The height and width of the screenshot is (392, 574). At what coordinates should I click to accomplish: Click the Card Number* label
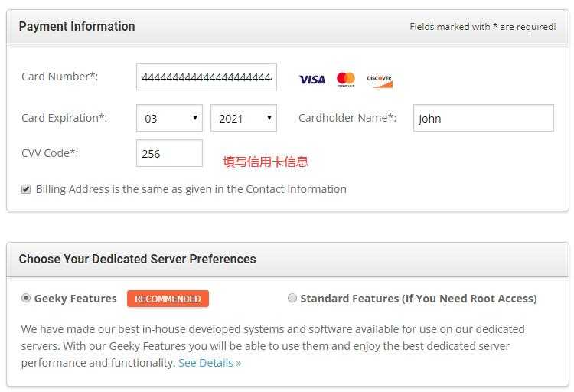click(x=60, y=77)
